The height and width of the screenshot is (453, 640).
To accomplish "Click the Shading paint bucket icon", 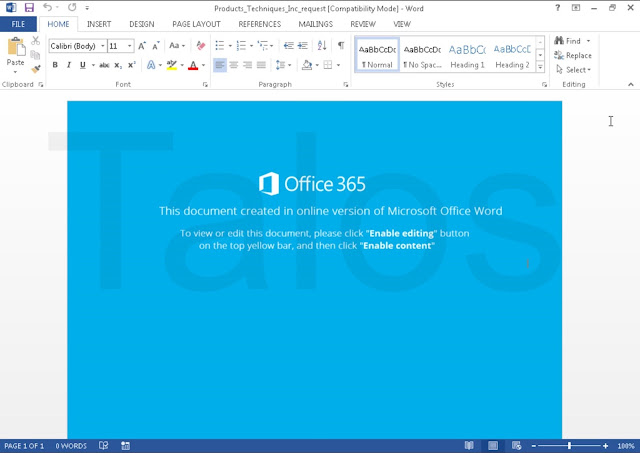I will click(x=307, y=65).
